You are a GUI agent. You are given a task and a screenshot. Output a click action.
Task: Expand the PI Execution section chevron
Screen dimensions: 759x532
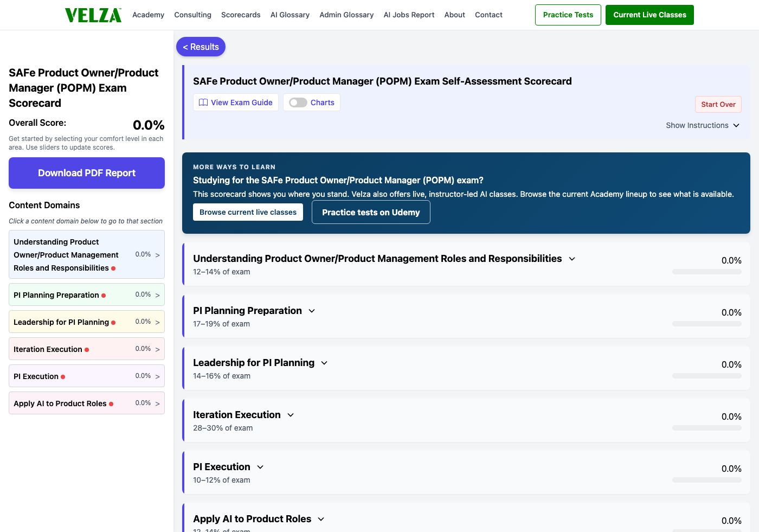[x=260, y=467]
